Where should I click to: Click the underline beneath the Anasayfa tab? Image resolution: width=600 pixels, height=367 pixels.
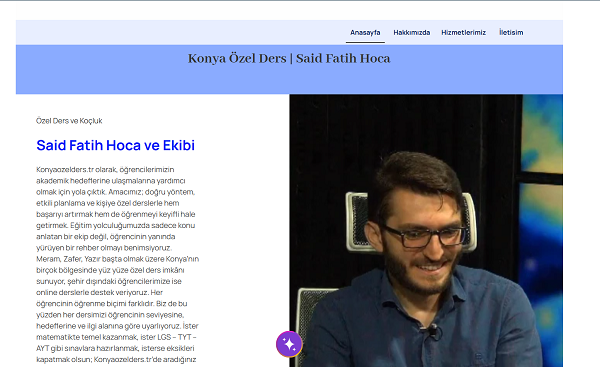(365, 42)
